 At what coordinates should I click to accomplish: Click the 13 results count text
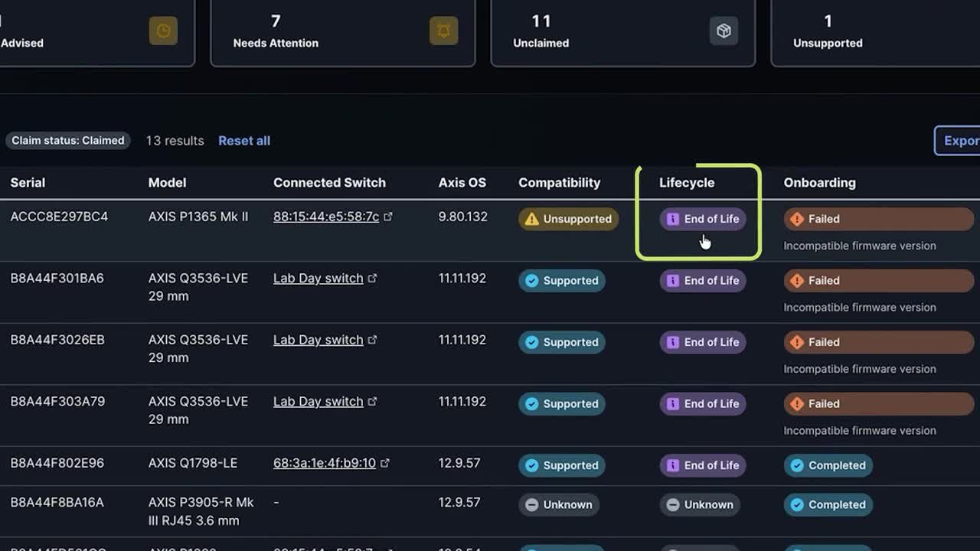[175, 141]
